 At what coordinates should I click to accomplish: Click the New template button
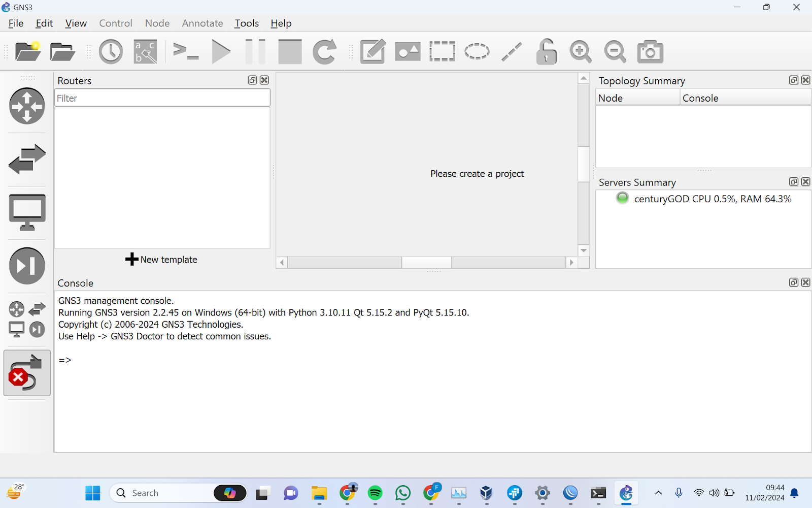[161, 260]
